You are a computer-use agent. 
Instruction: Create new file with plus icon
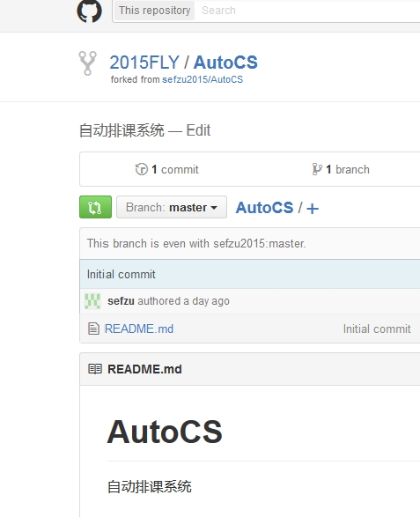[x=313, y=209]
